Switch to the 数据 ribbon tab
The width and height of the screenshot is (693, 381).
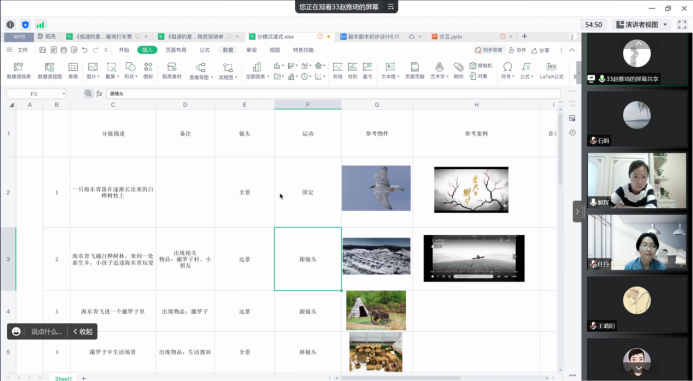(228, 50)
